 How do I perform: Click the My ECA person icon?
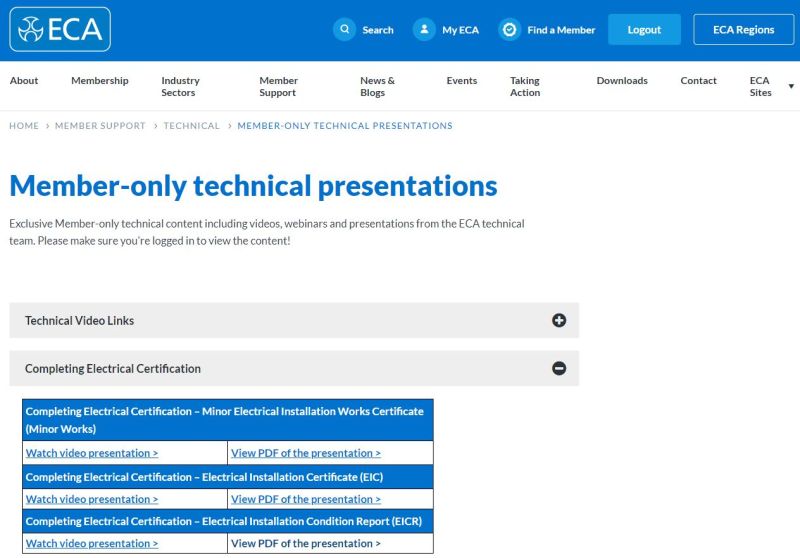(424, 29)
